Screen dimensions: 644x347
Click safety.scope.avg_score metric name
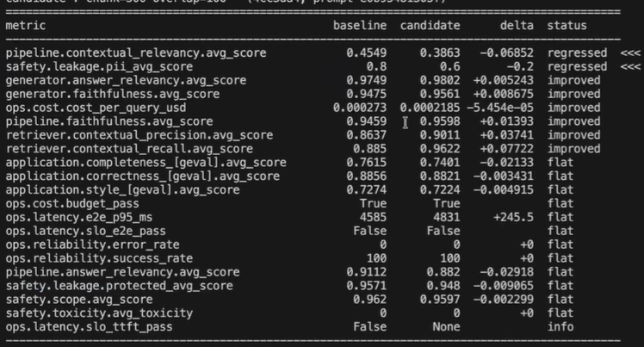[x=79, y=300]
